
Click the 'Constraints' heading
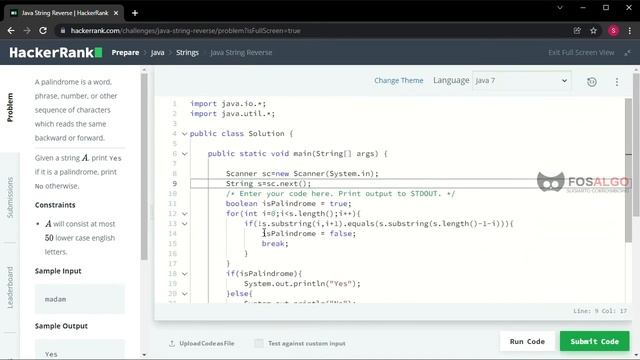55,205
